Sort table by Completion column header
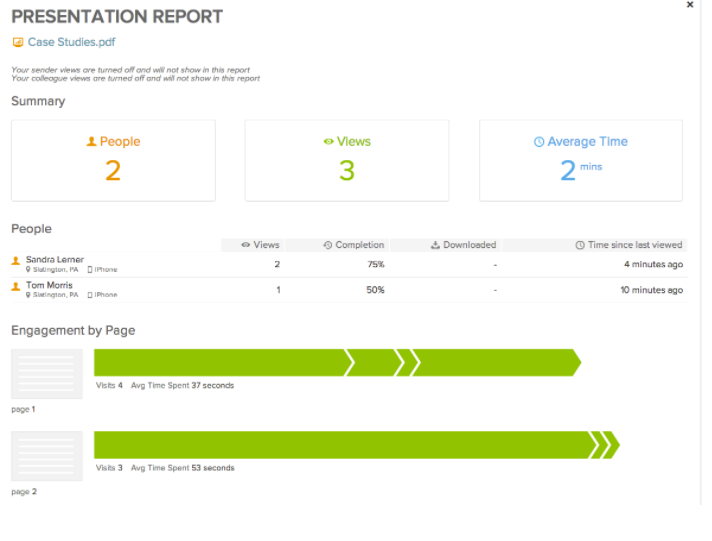The image size is (712, 541). pos(354,245)
